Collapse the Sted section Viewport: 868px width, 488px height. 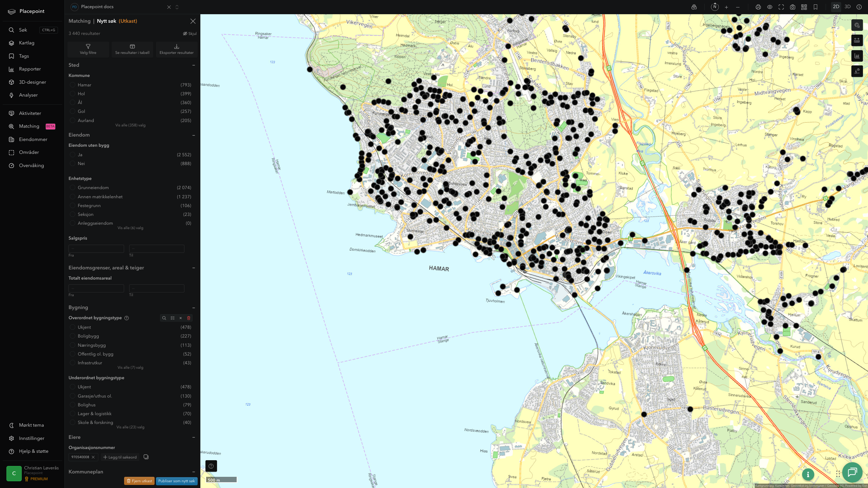click(194, 65)
